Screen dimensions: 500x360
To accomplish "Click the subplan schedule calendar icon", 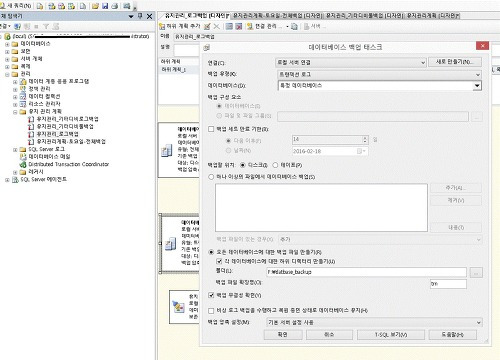I will [229, 26].
